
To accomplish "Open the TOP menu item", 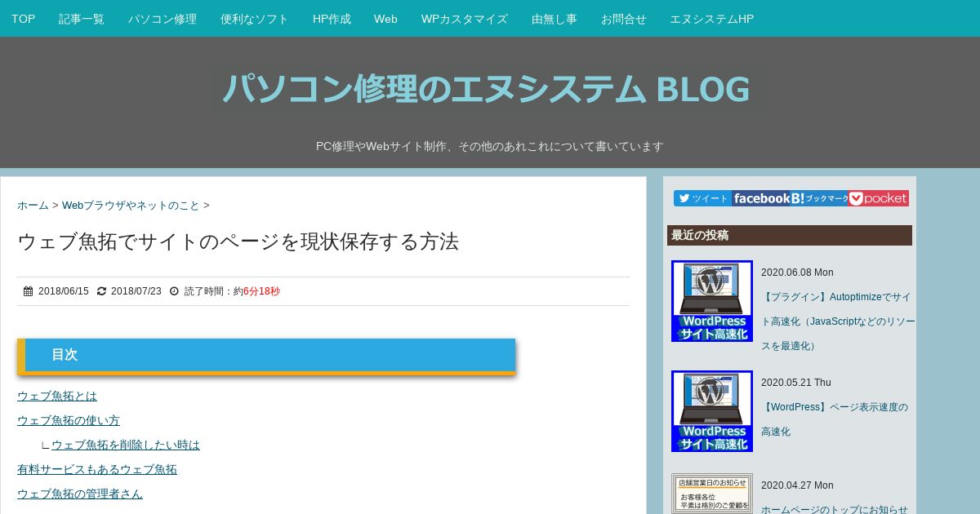I will click(x=23, y=19).
